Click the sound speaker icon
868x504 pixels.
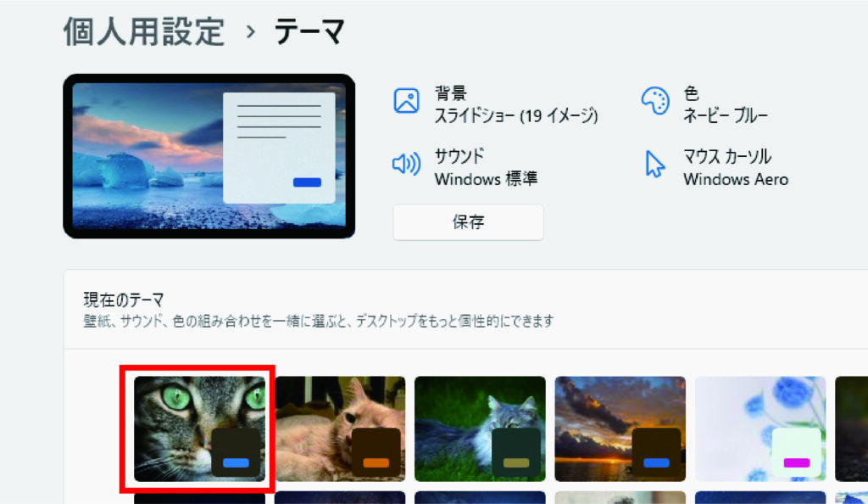point(407,164)
